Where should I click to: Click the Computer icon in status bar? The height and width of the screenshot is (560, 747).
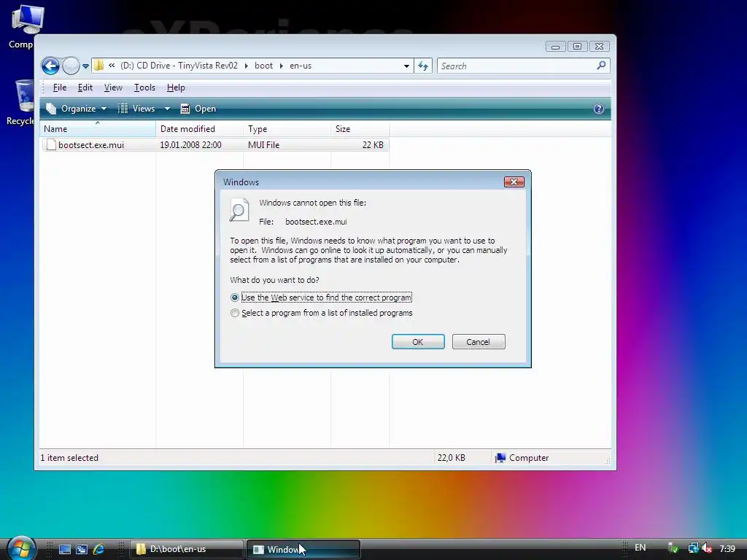500,458
